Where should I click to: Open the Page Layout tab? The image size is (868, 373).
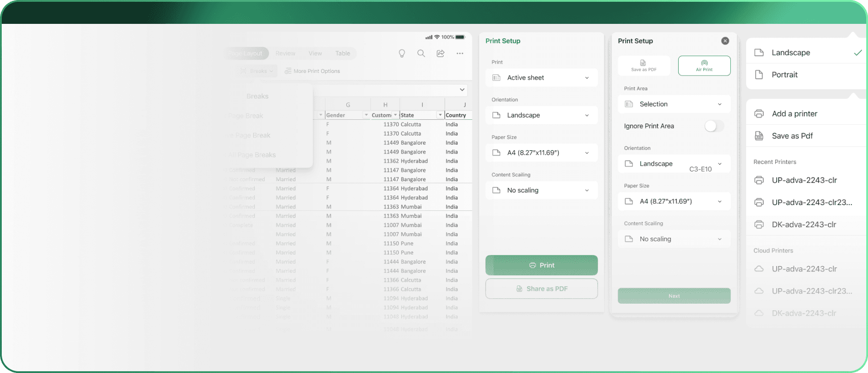click(246, 53)
